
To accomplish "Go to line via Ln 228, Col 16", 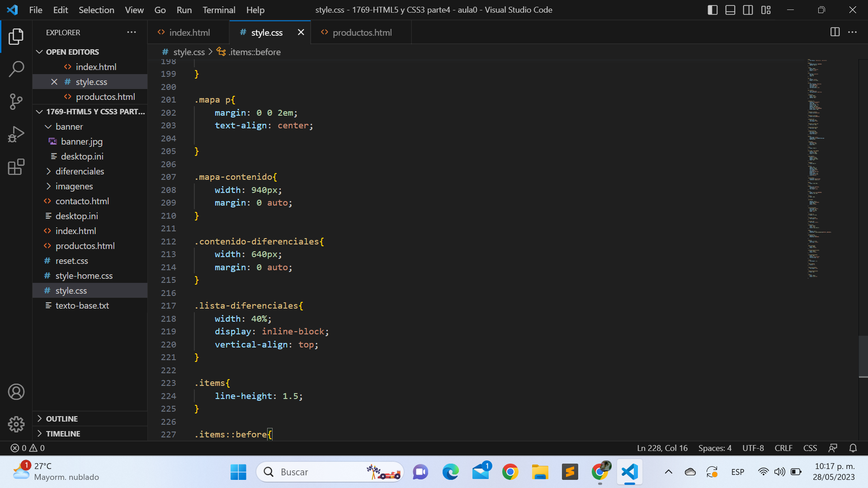I will (x=662, y=448).
